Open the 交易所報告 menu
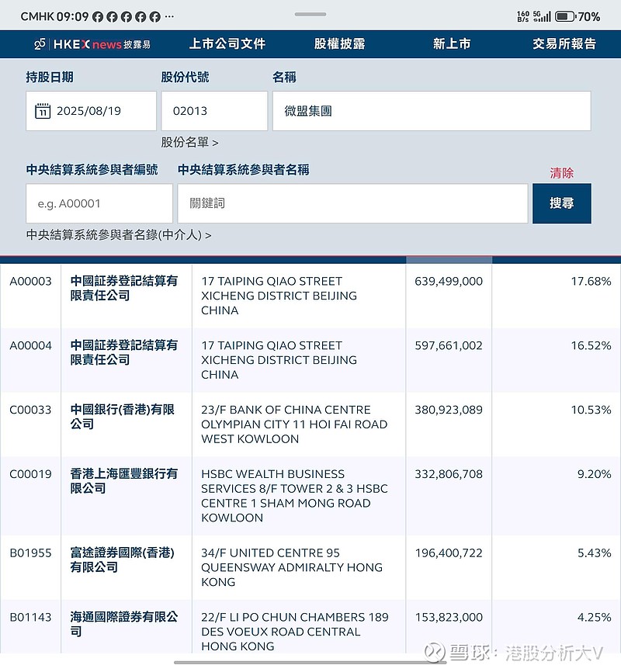621x672 pixels. 564,43
